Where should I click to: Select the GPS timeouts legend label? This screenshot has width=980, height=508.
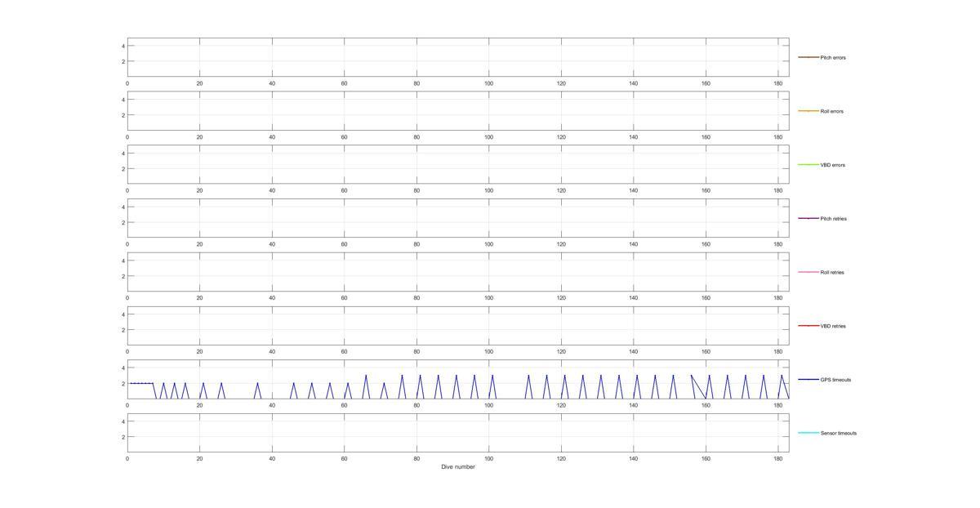(x=835, y=380)
